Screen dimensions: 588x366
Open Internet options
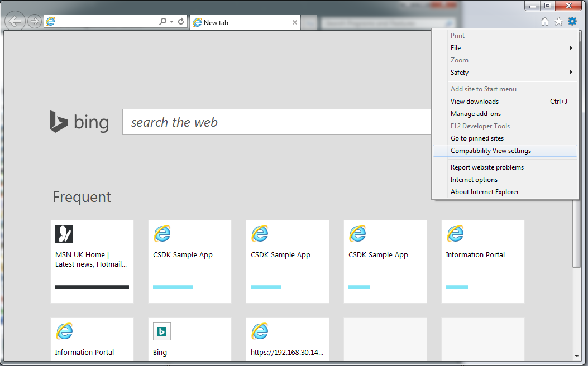pos(505,180)
